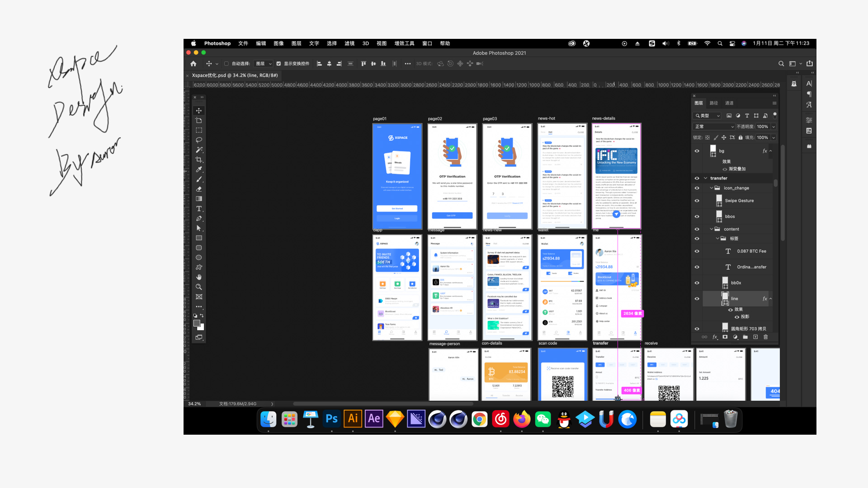Image resolution: width=868 pixels, height=488 pixels.
Task: Select the Ellipse shape tool
Action: click(x=198, y=258)
